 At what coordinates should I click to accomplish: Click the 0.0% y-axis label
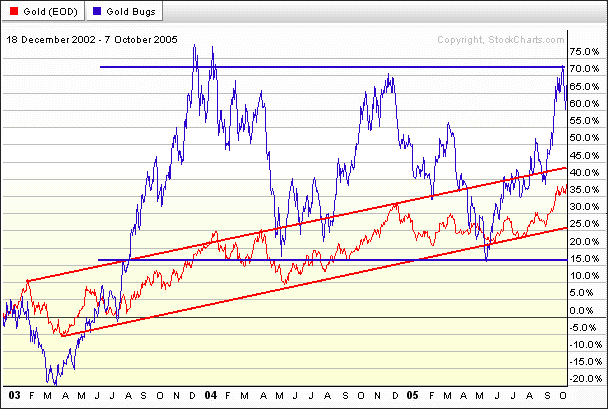point(582,311)
